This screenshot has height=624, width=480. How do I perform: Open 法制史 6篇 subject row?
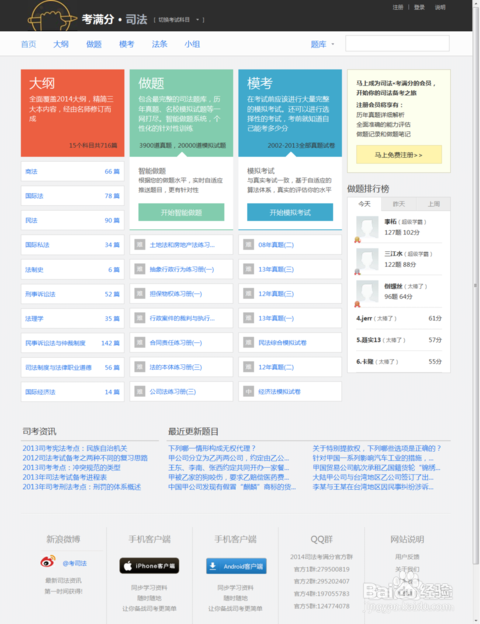(72, 269)
